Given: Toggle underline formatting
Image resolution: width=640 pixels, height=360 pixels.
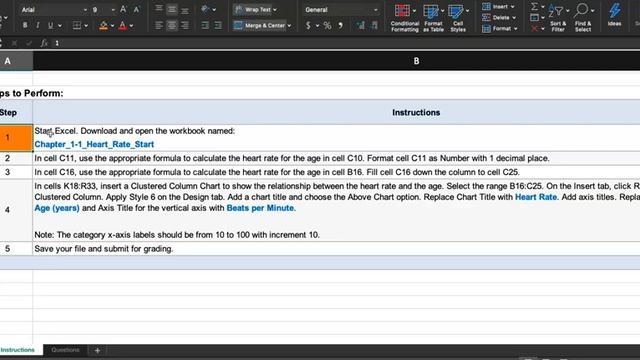Looking at the screenshot, I should pos(51,25).
